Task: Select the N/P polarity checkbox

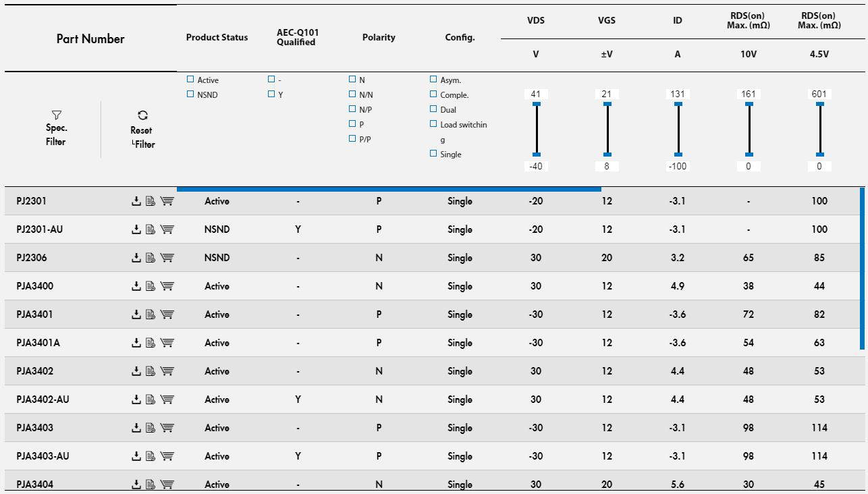Action: tap(352, 109)
